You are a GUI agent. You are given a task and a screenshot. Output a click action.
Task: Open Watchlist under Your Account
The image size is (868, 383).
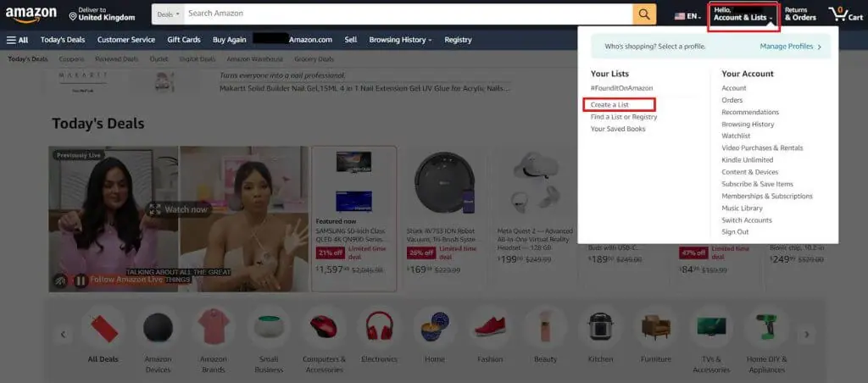pyautogui.click(x=736, y=136)
